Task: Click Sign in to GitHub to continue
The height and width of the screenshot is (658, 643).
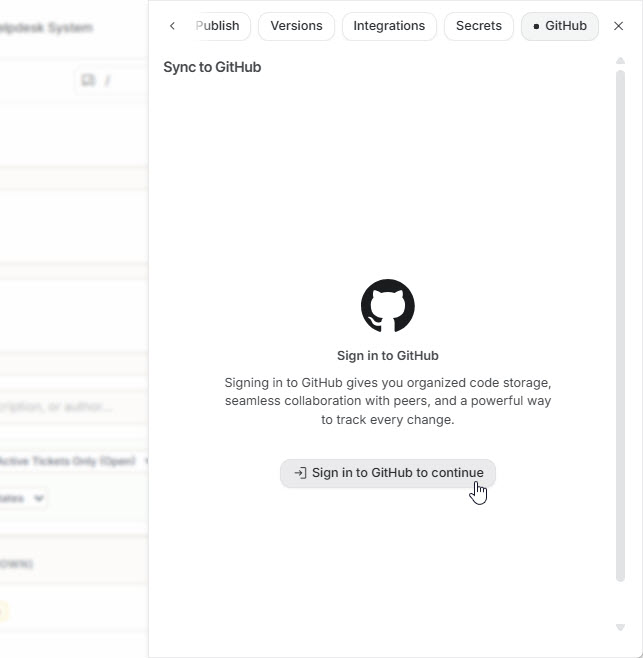Action: pos(388,473)
